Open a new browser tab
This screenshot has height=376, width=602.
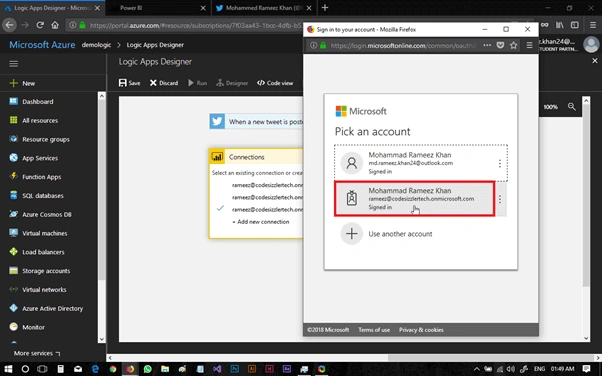point(325,8)
